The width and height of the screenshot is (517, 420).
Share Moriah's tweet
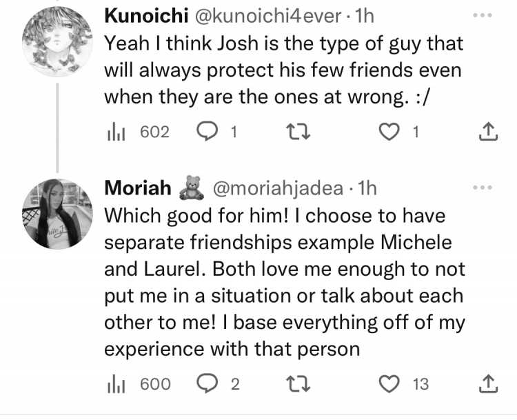tap(488, 384)
